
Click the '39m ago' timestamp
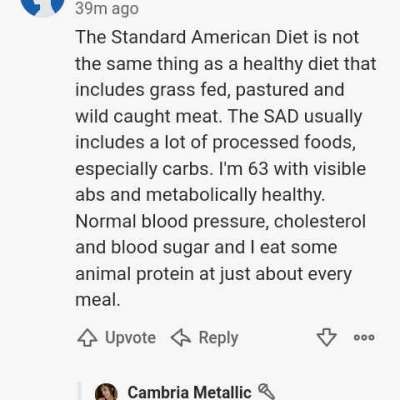pos(107,8)
